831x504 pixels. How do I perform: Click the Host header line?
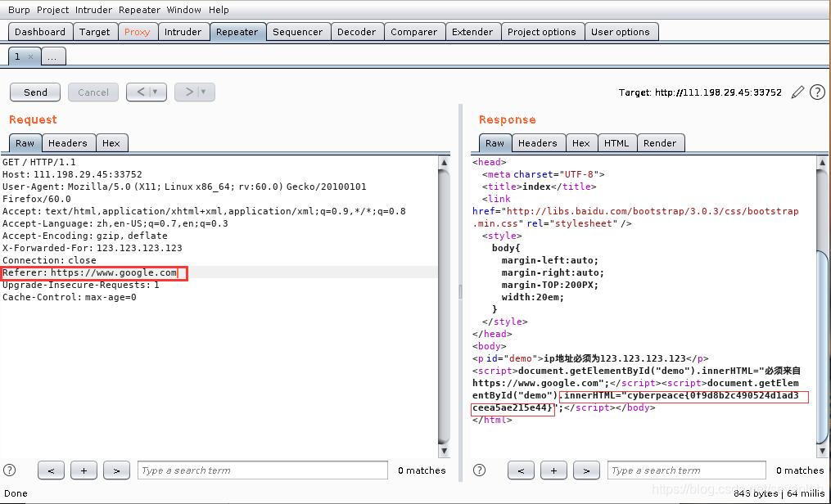tap(72, 174)
